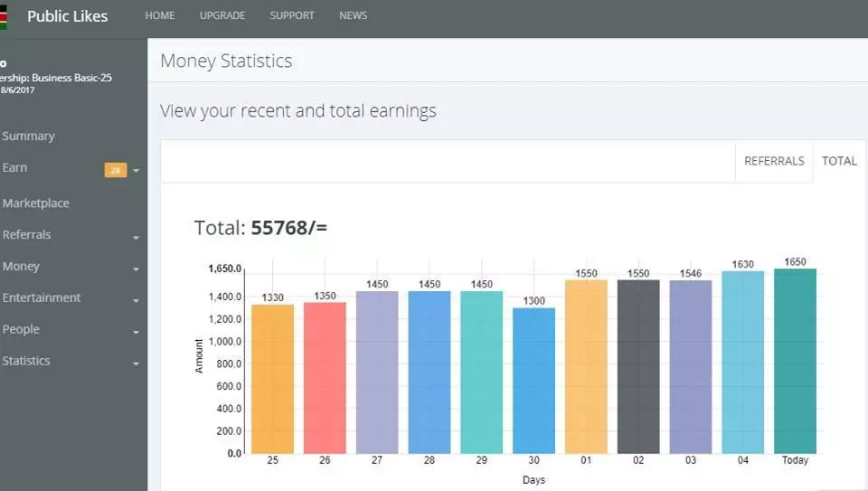Screen dimensions: 868x491
Task: Click the Amount y-axis title
Action: (x=199, y=356)
